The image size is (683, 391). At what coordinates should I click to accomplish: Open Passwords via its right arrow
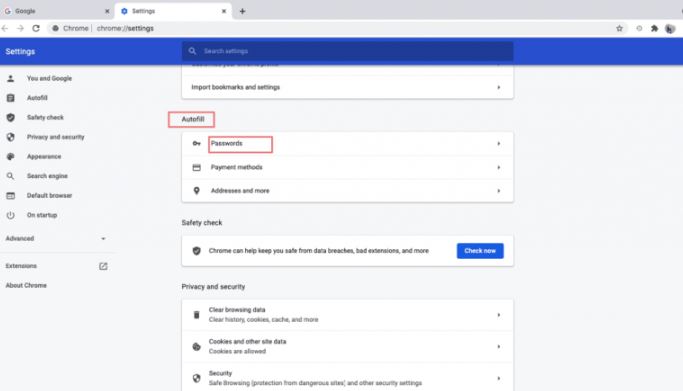point(499,143)
